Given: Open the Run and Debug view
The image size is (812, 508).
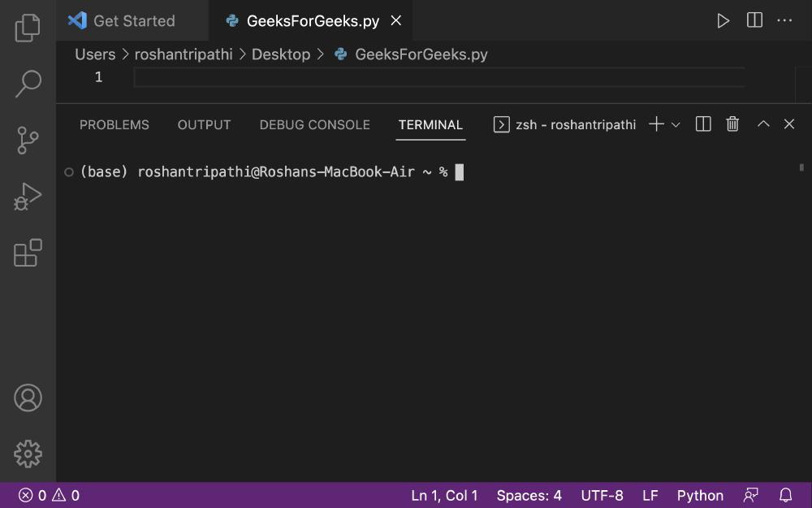Looking at the screenshot, I should [28, 197].
